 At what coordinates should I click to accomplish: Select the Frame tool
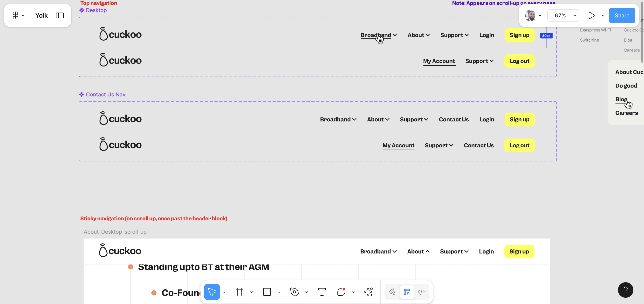[239, 292]
